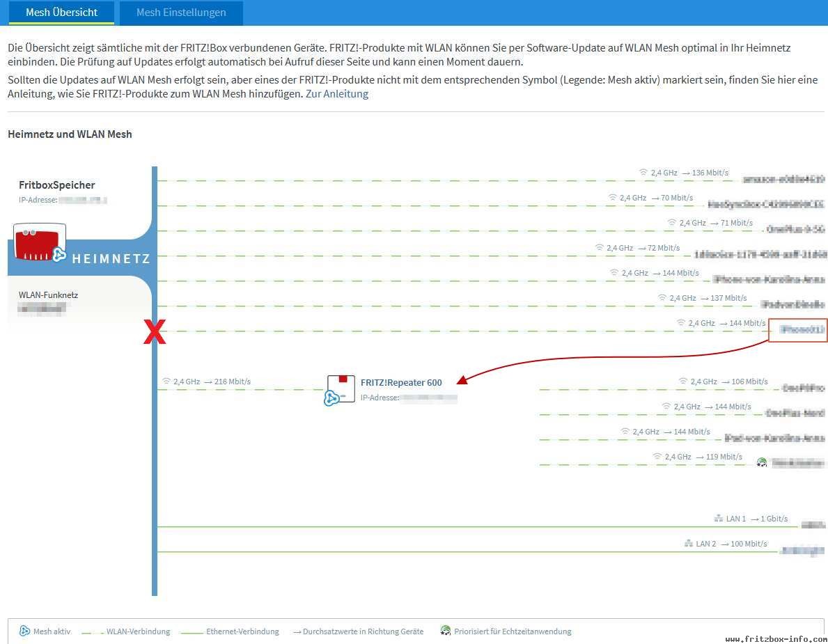Click the Wi-Fi icon beside 70 Mbit/s
This screenshot has width=828, height=644.
point(612,198)
